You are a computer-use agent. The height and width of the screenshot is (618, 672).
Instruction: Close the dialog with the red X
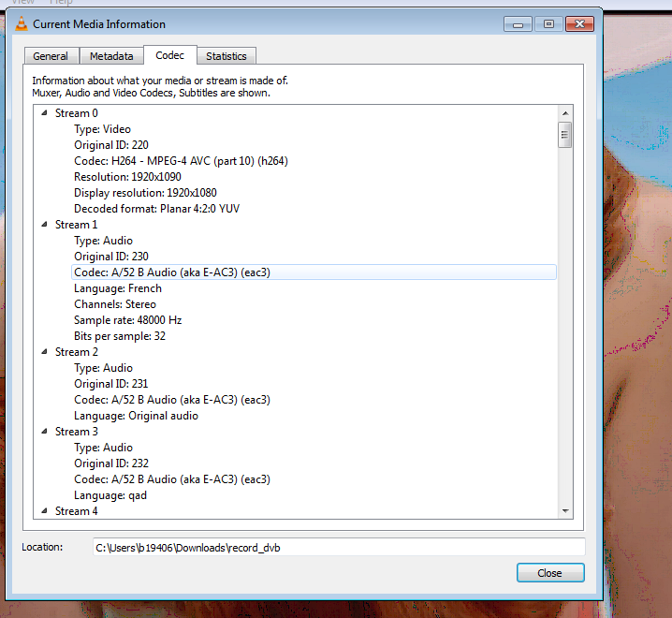(579, 24)
